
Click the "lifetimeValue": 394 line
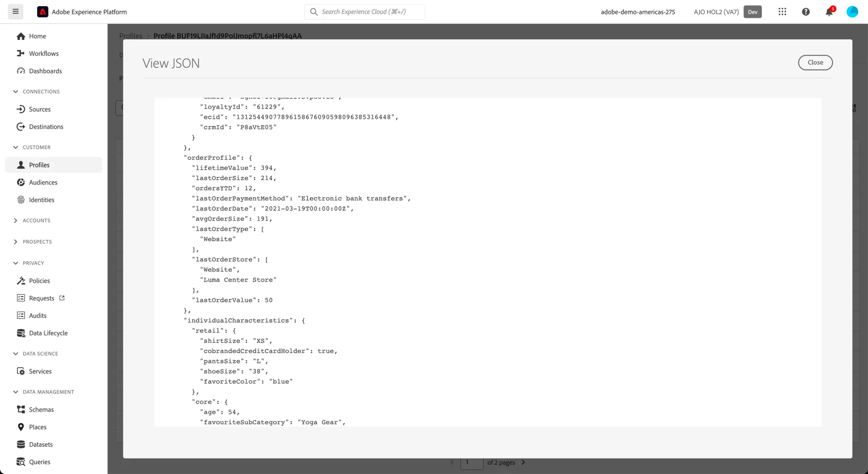tap(234, 168)
